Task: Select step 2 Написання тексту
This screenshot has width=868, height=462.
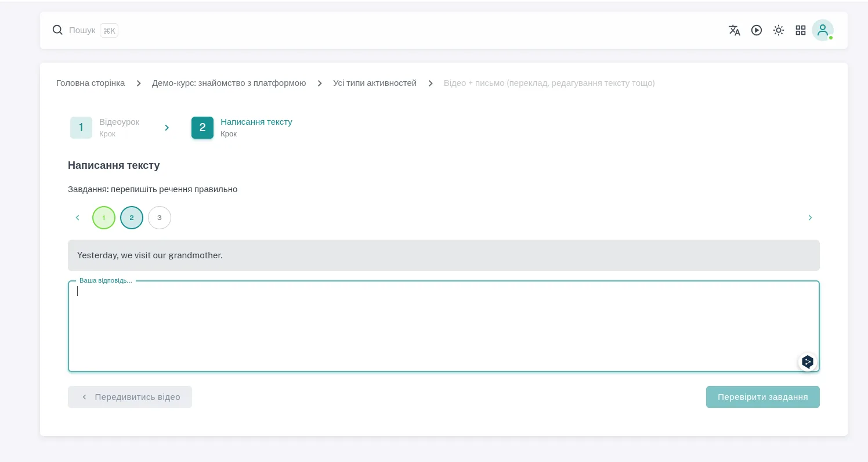Action: [x=242, y=128]
